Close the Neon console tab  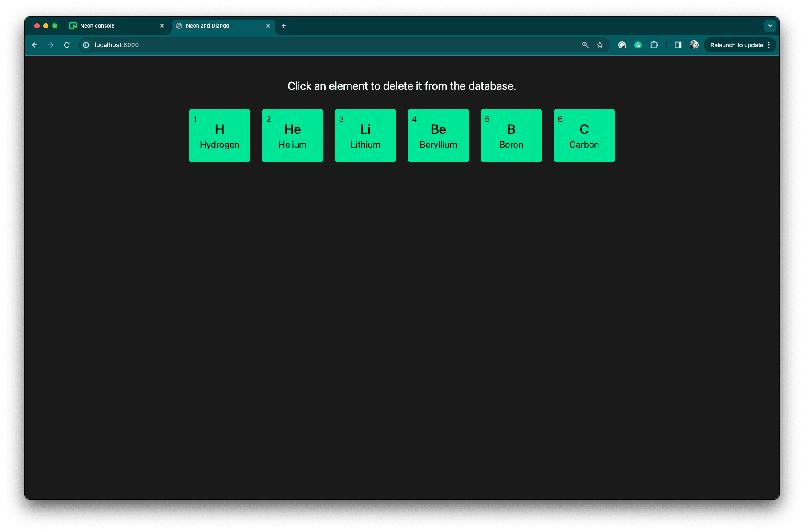coord(162,26)
